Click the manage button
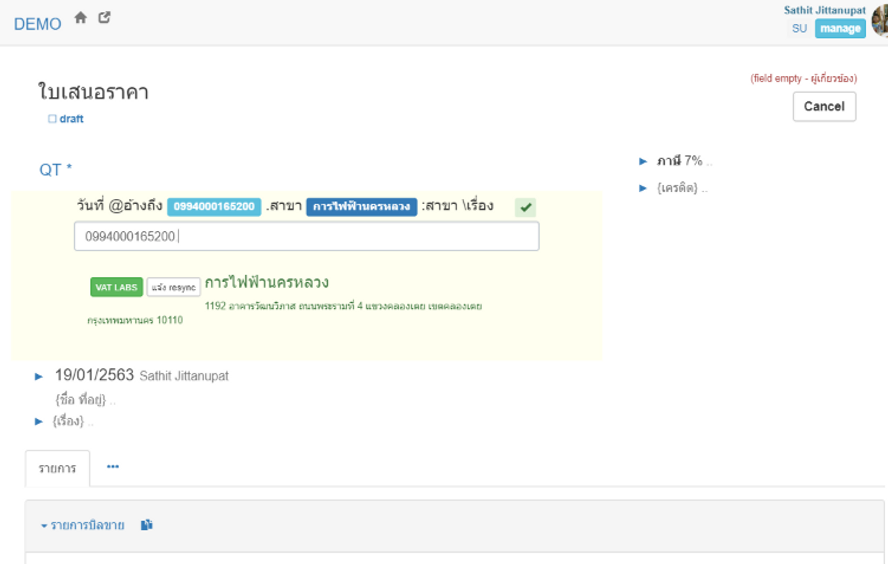This screenshot has height=564, width=888. tap(839, 29)
